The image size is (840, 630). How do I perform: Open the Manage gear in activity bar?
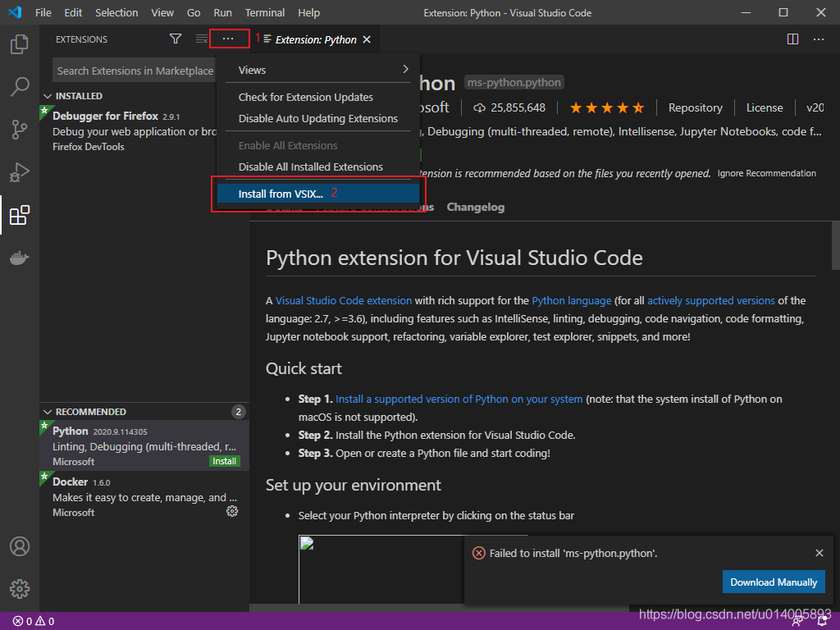point(20,589)
